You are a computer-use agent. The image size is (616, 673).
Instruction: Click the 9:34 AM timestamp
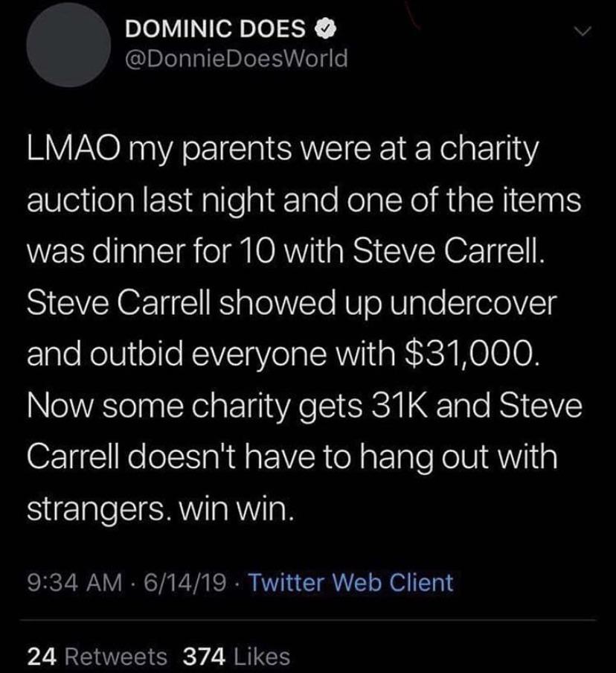click(70, 581)
